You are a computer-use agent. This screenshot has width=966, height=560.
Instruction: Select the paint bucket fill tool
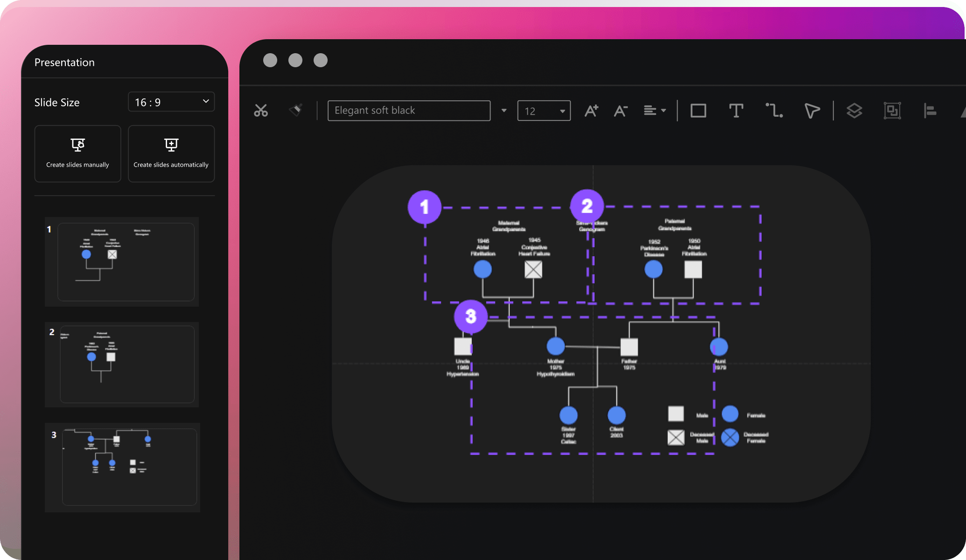(295, 109)
